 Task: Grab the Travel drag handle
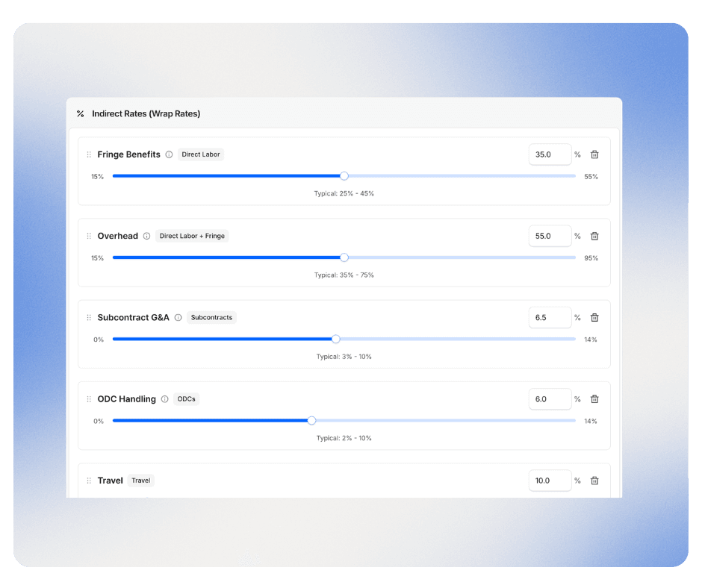point(89,480)
